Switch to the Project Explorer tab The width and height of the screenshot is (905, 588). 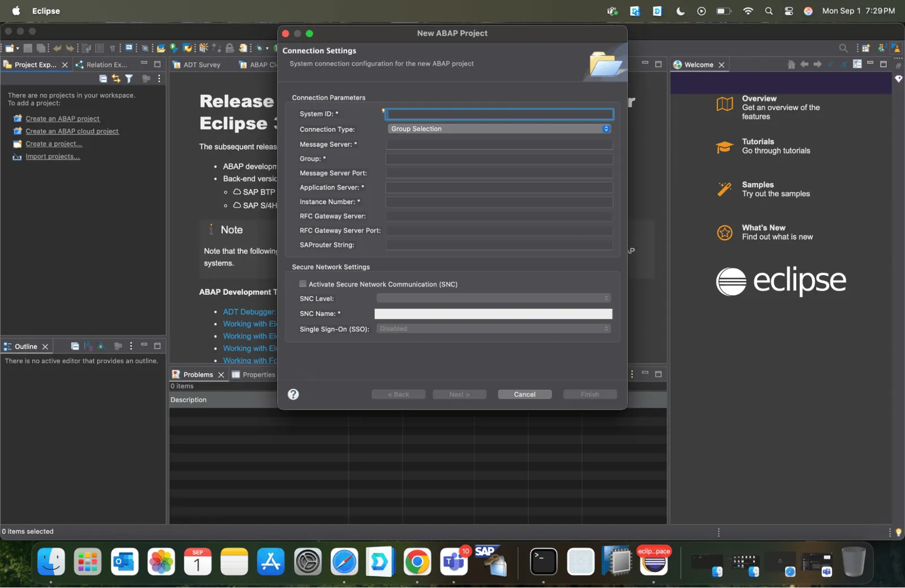(x=36, y=64)
